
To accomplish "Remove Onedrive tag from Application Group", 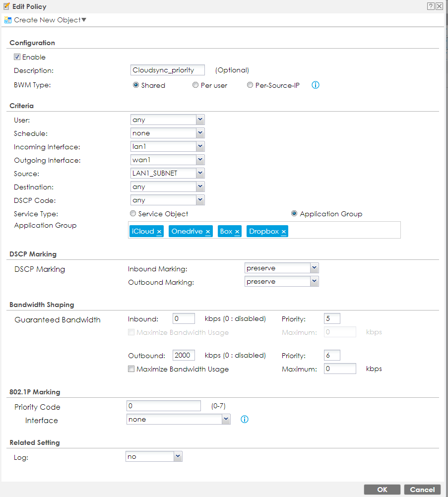I will 207,232.
